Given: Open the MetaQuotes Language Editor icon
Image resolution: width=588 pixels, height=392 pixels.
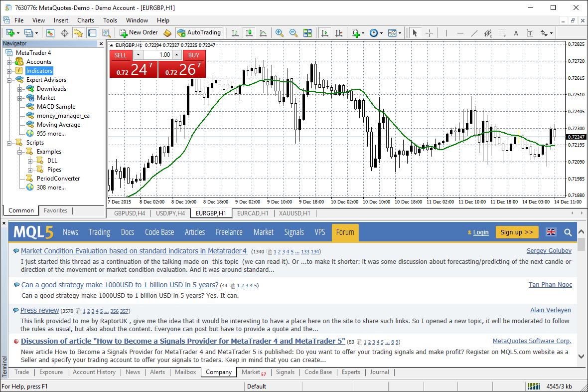Looking at the screenshot, I should 167,33.
